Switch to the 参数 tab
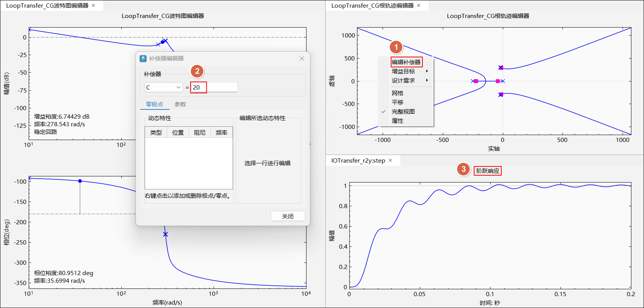 [180, 104]
